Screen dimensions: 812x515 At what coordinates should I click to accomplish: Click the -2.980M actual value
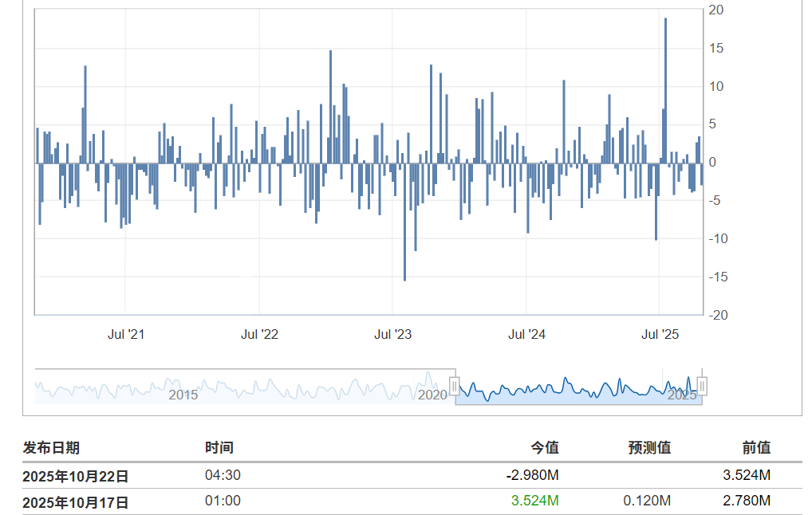click(532, 475)
